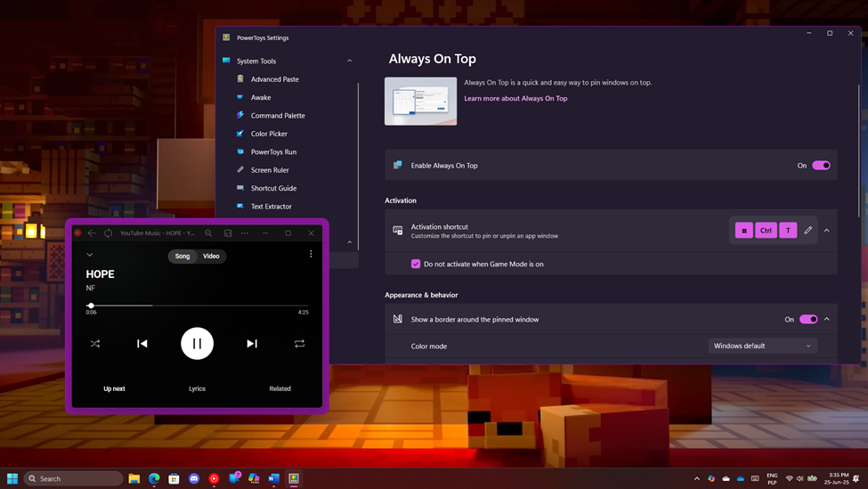
Task: Click the taskbar Search box
Action: pos(73,478)
